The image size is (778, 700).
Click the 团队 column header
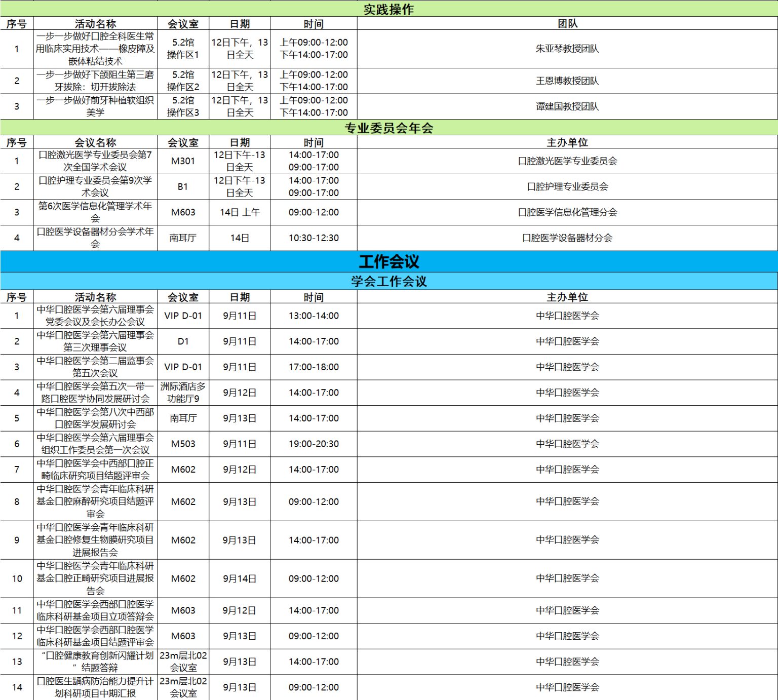point(567,24)
